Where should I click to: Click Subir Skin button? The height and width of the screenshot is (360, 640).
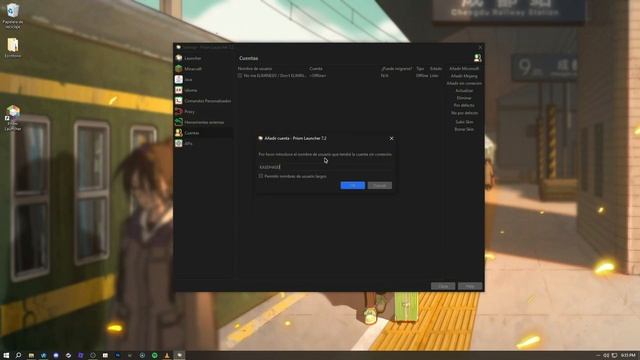tap(464, 122)
